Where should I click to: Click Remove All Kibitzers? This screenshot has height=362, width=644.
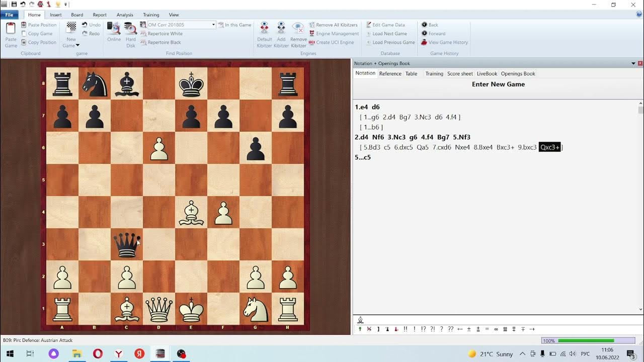point(333,25)
